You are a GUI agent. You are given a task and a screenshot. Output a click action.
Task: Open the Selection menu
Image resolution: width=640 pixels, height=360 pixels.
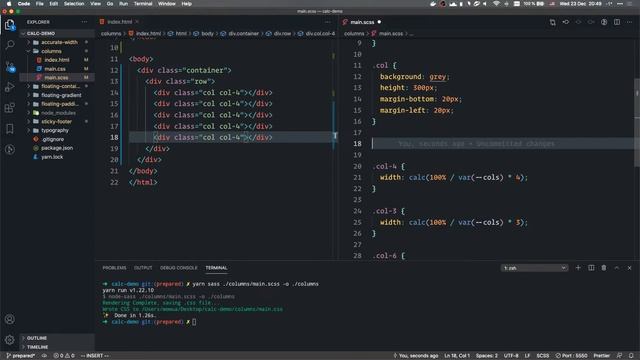pos(74,4)
